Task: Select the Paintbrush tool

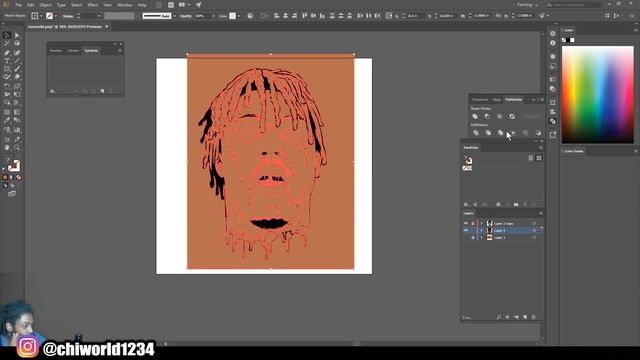Action: click(17, 69)
